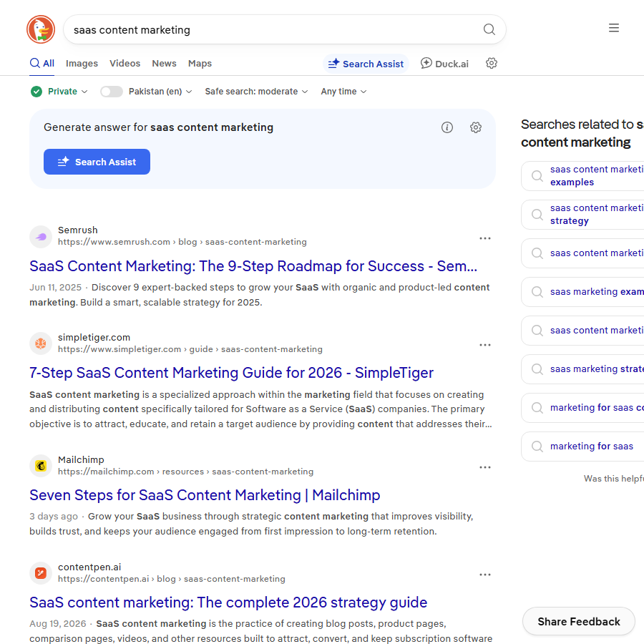This screenshot has width=644, height=644.
Task: Open more options for the simpletiger.com result
Action: 485,345
